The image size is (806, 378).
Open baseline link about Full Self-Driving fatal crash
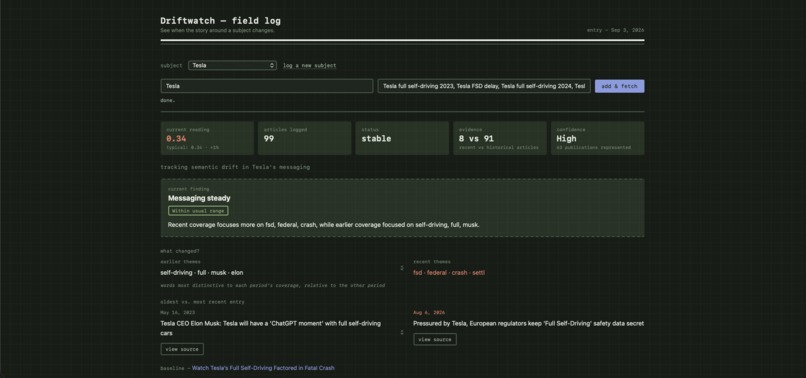[x=263, y=368]
